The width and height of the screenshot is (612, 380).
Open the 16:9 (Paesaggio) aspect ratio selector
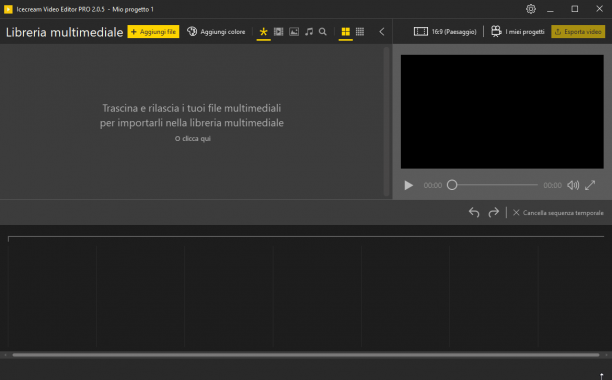click(x=445, y=32)
